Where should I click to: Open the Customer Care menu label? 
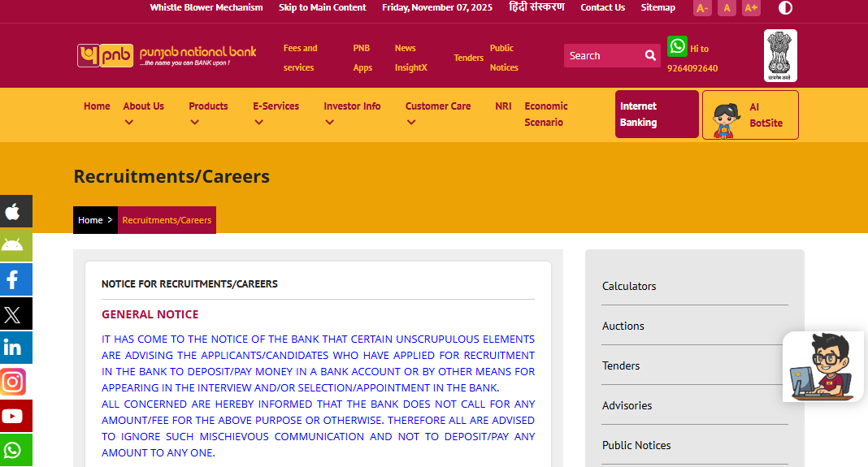(438, 106)
